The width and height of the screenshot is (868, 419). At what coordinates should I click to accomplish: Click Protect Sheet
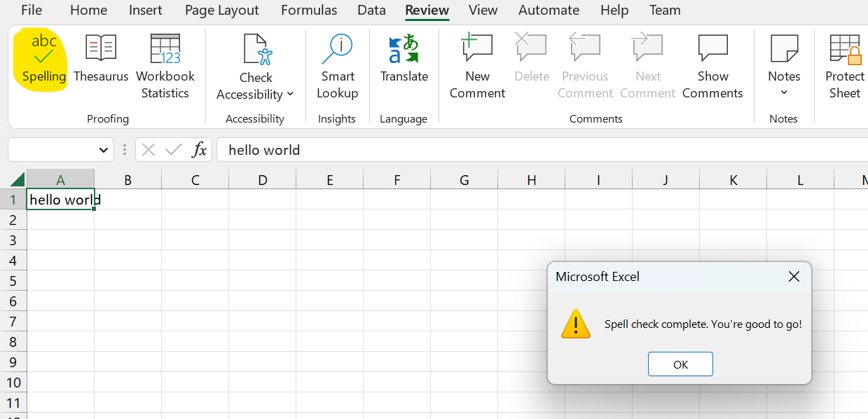click(x=844, y=67)
